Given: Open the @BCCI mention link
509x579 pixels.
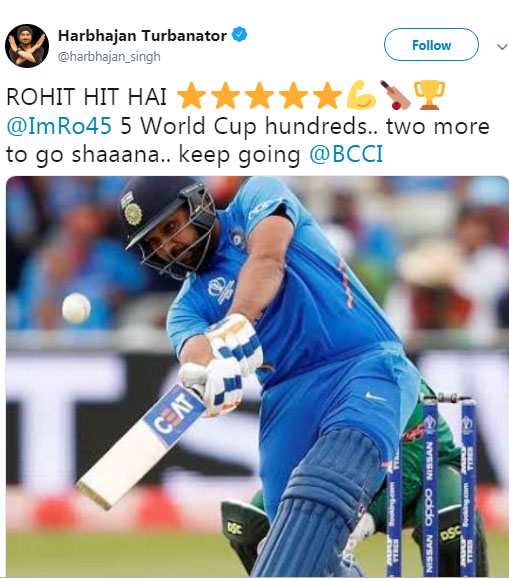Looking at the screenshot, I should pos(346,154).
